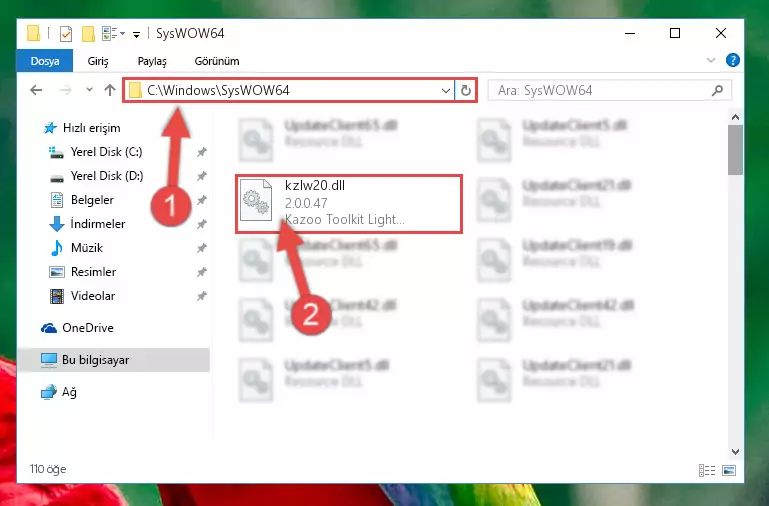The height and width of the screenshot is (506, 769).
Task: Open Videolar folder in sidebar
Action: point(93,296)
